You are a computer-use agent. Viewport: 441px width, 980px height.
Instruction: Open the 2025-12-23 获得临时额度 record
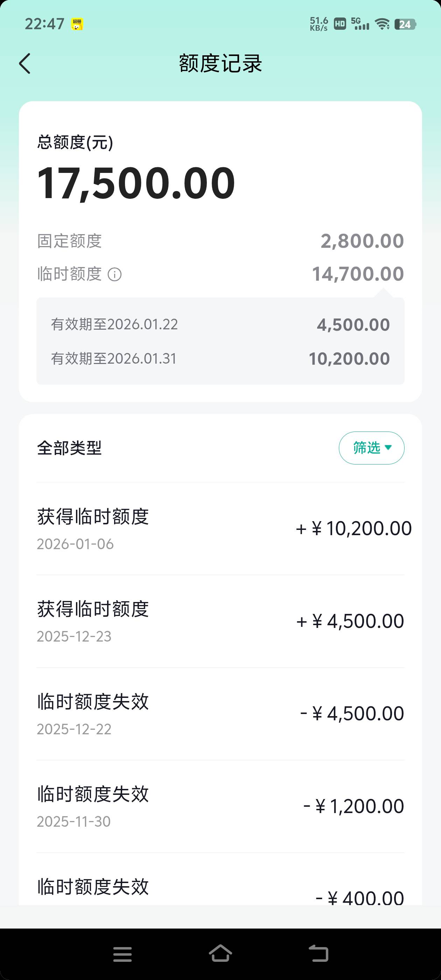pyautogui.click(x=220, y=621)
